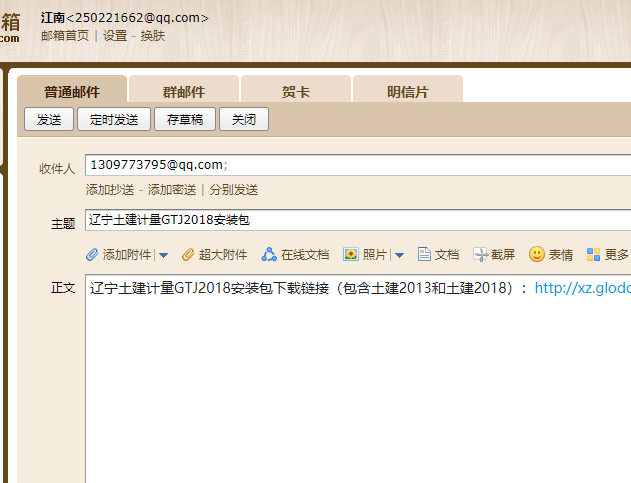This screenshot has height=483, width=631.
Task: Click the 截屏 scissors icon
Action: click(x=480, y=254)
